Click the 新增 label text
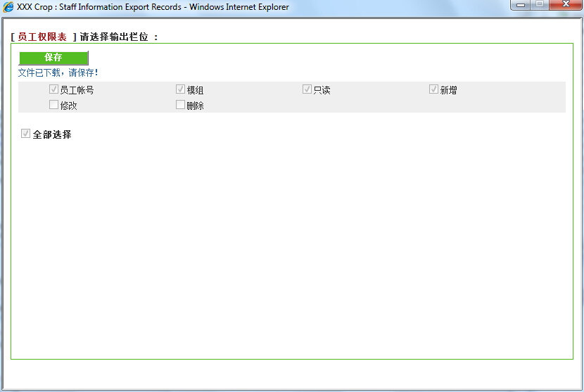584x392 pixels. (x=448, y=90)
